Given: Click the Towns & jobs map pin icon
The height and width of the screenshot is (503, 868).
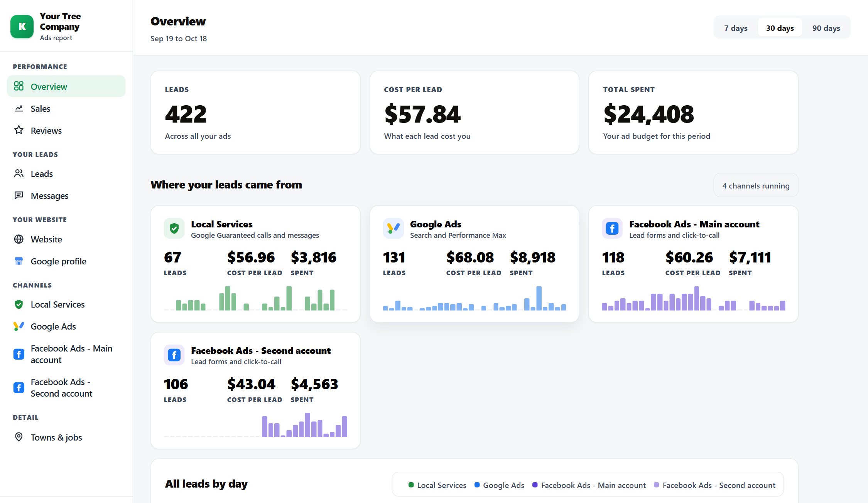Looking at the screenshot, I should click(x=19, y=437).
